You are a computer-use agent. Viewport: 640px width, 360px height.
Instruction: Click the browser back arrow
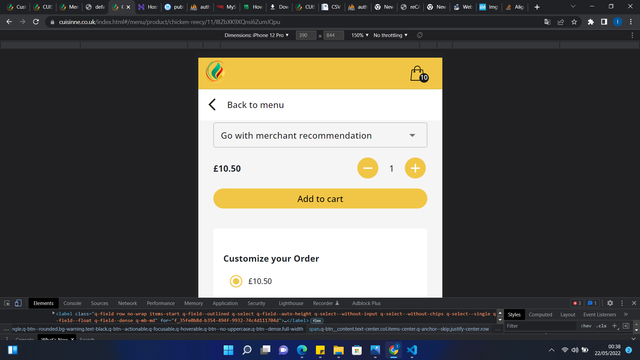(x=9, y=22)
